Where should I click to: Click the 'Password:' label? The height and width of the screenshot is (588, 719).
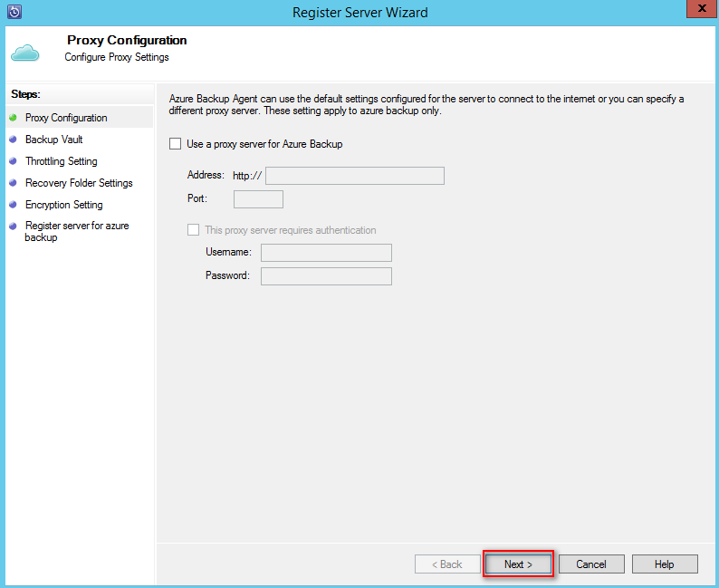tap(227, 275)
